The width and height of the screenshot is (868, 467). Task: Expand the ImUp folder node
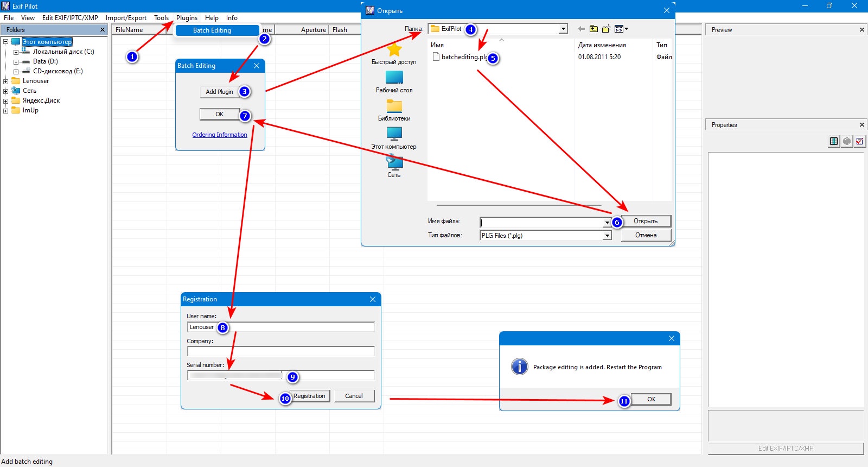(x=6, y=111)
